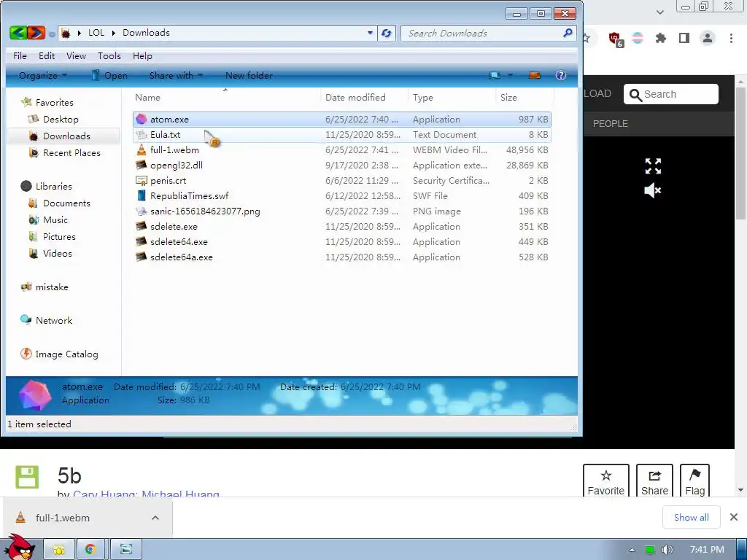Open the Tools menu
Image resolution: width=747 pixels, height=560 pixels.
pyautogui.click(x=109, y=55)
